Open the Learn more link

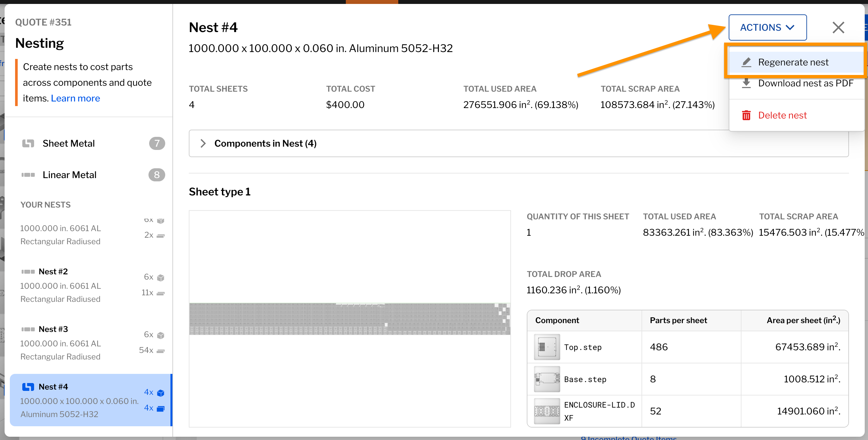point(75,98)
